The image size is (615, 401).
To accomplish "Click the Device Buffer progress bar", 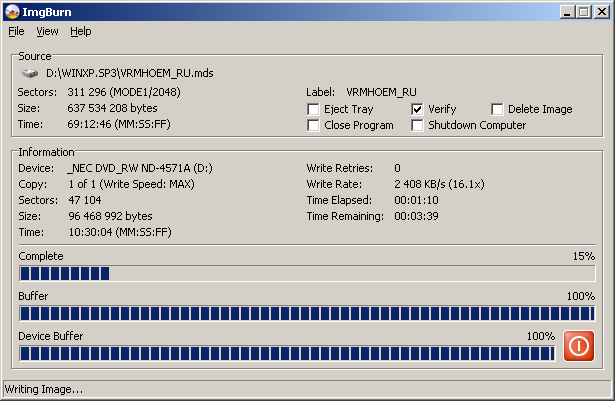I will click(x=287, y=354).
